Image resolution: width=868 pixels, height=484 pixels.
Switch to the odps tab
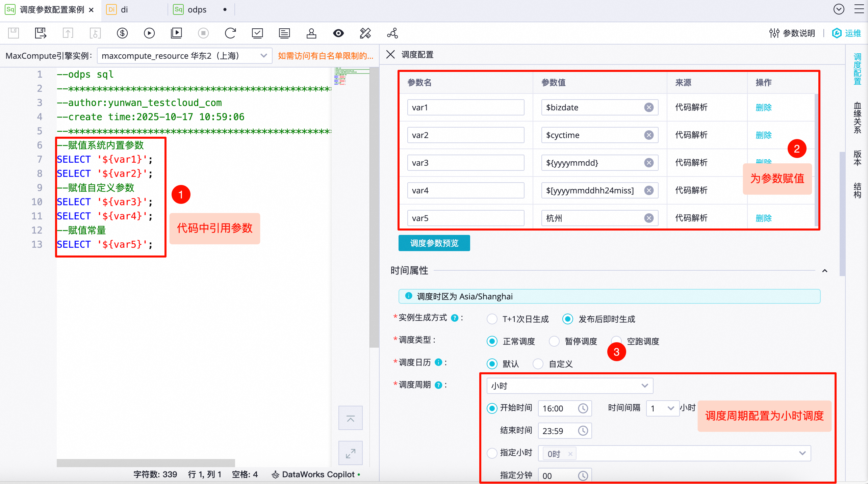tap(197, 9)
